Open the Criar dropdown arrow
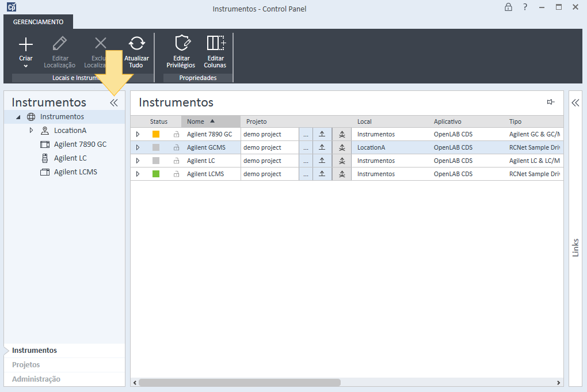 (26, 66)
